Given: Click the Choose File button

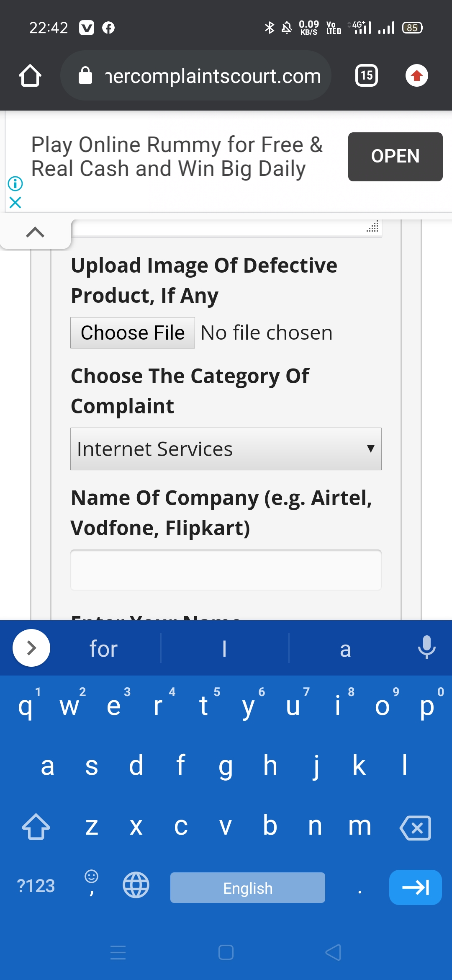Looking at the screenshot, I should pyautogui.click(x=133, y=333).
